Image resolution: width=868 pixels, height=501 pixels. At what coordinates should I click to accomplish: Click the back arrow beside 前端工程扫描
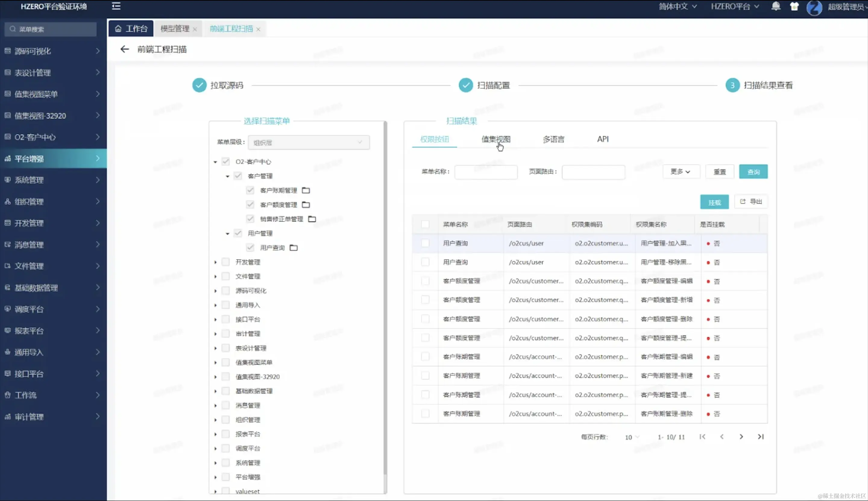[x=124, y=49]
